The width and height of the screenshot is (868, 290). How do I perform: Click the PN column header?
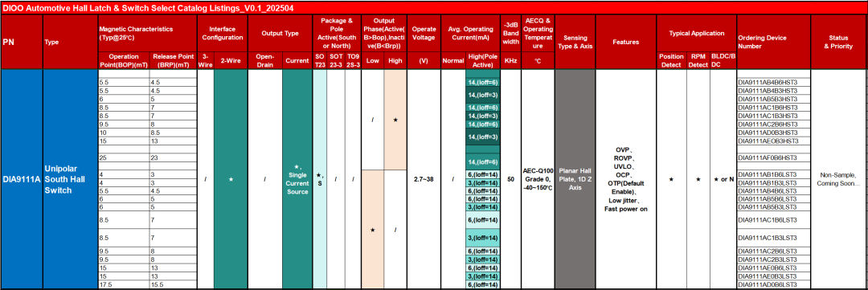point(22,42)
